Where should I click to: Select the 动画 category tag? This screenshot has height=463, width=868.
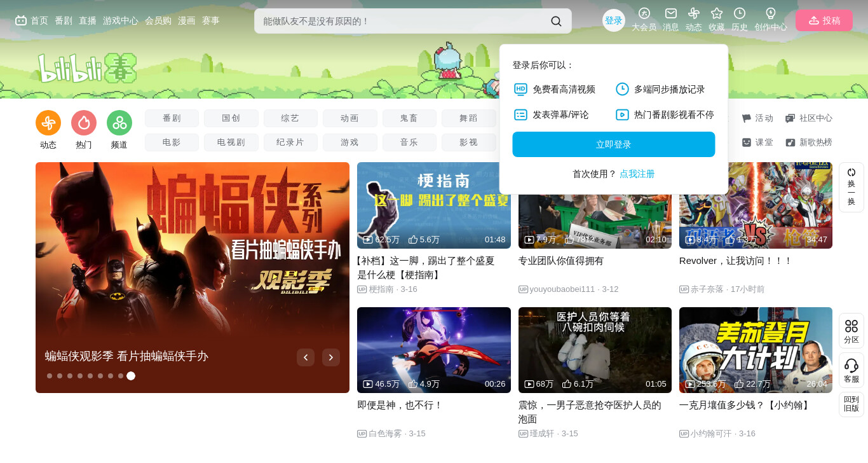click(x=350, y=118)
